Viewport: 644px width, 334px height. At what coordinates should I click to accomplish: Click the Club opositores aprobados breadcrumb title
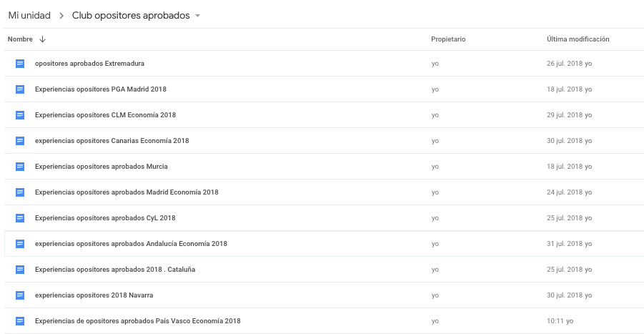tap(131, 16)
